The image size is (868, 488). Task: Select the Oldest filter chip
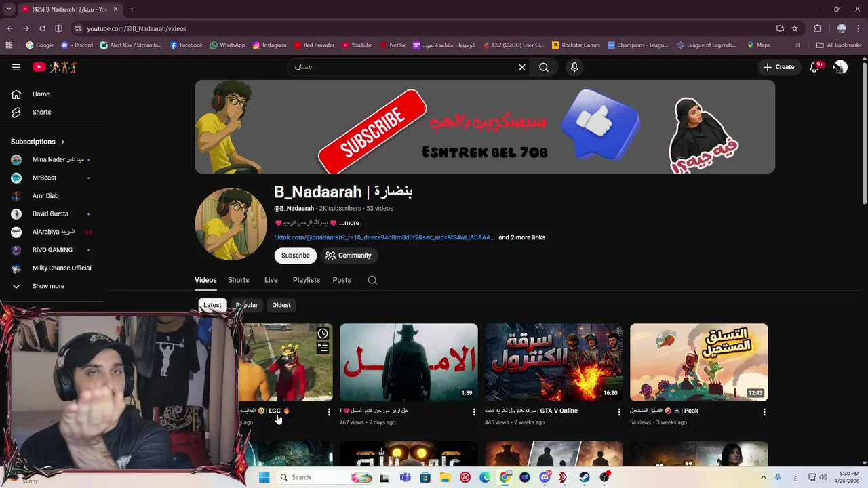[281, 305]
